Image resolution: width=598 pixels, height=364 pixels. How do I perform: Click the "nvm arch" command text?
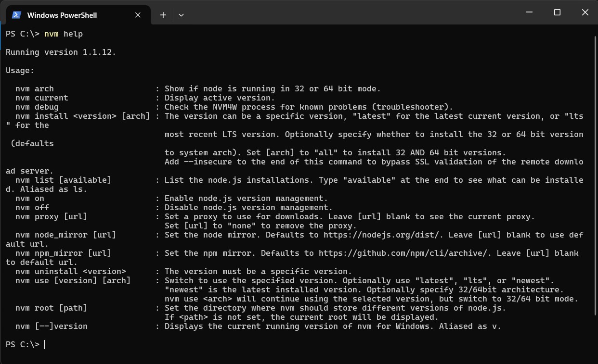coord(35,89)
